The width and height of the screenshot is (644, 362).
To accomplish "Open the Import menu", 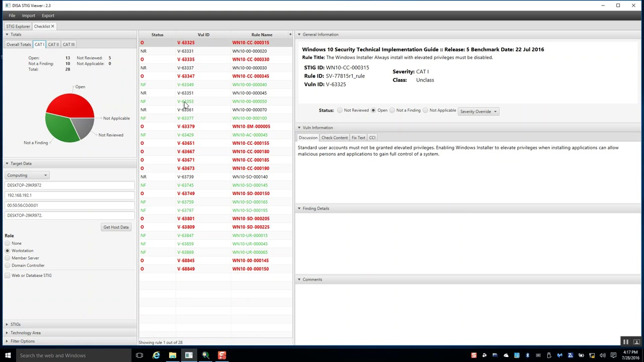I will pos(28,16).
